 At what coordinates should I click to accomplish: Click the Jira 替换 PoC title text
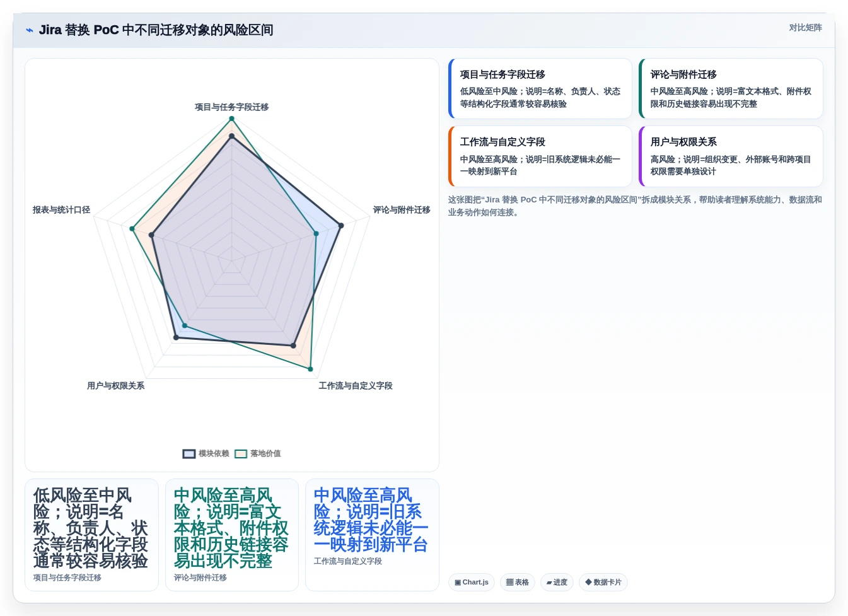156,30
